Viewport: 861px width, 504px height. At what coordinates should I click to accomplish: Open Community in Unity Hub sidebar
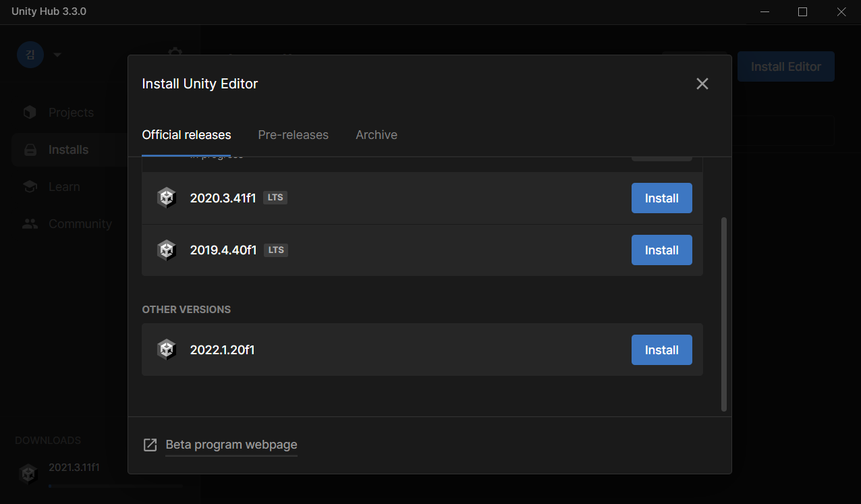coord(80,224)
